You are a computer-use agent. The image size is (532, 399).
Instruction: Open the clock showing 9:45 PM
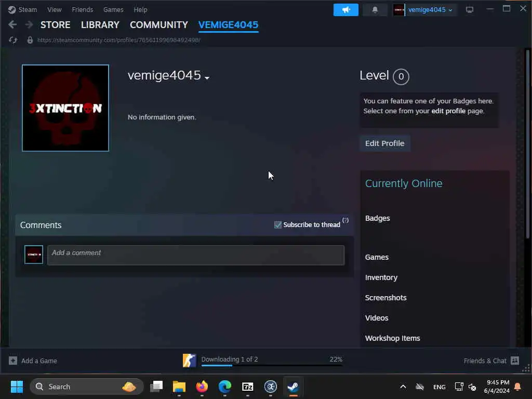coord(497,387)
